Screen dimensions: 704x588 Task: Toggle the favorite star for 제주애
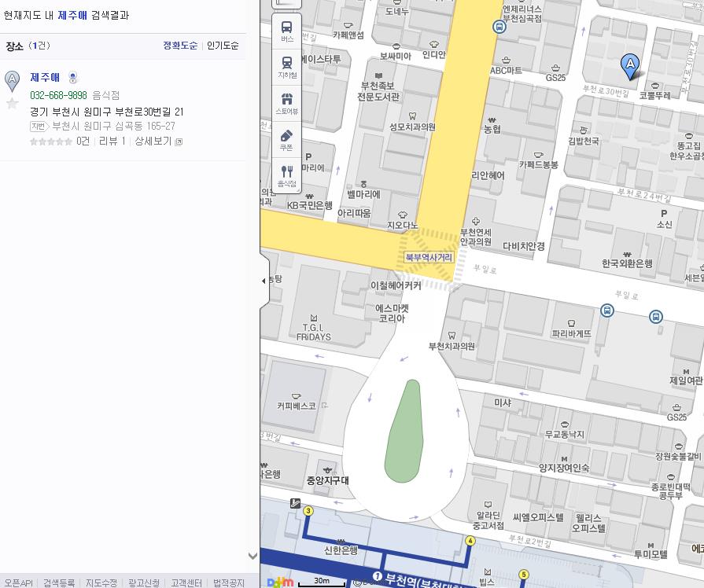pyautogui.click(x=12, y=103)
